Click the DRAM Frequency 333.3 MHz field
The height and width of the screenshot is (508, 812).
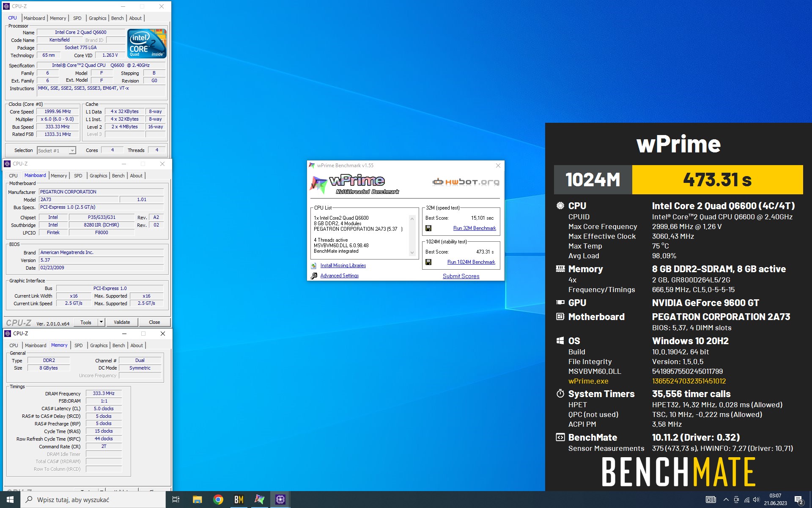[x=104, y=393]
